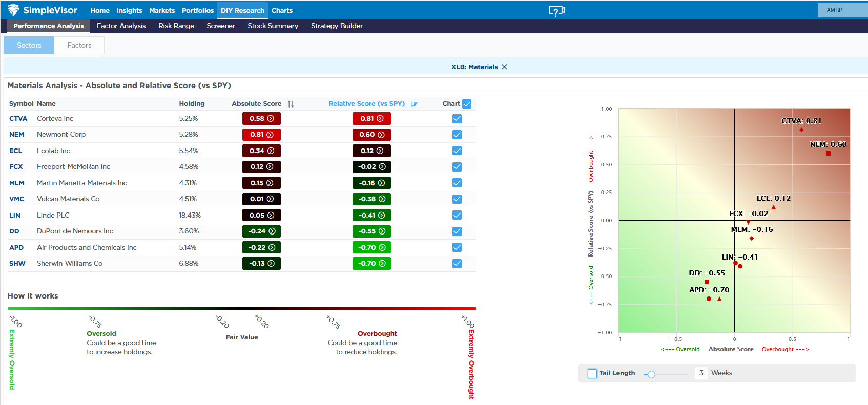
Task: Open SHW relative score -0.70 arrow
Action: click(382, 264)
